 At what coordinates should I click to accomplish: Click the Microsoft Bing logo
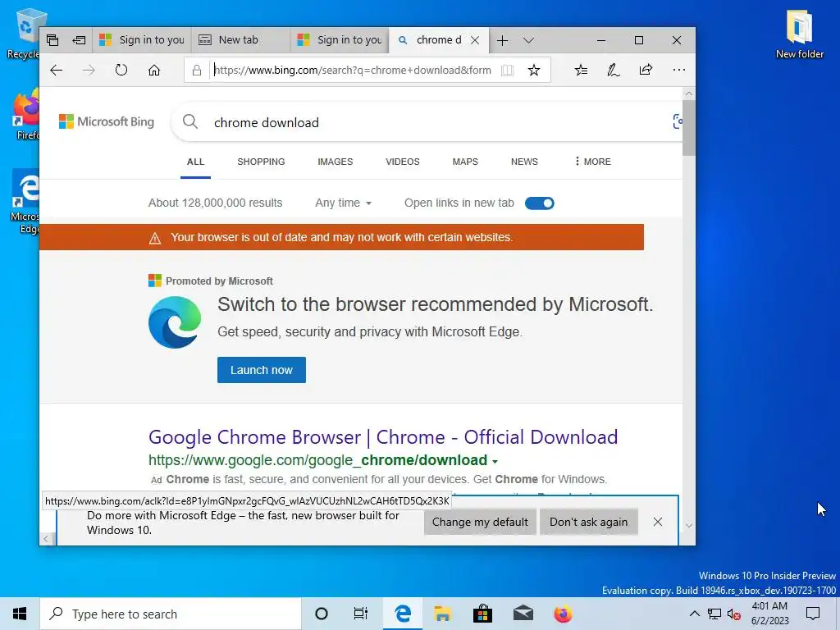[x=106, y=121]
